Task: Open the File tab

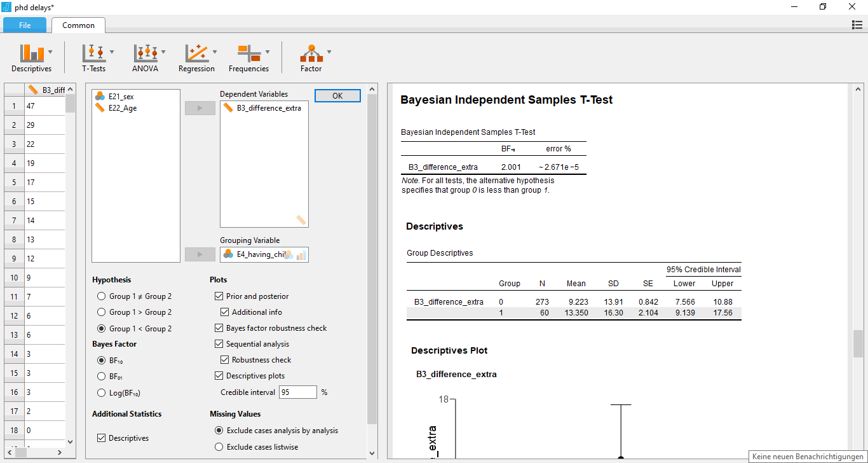Action: tap(25, 25)
